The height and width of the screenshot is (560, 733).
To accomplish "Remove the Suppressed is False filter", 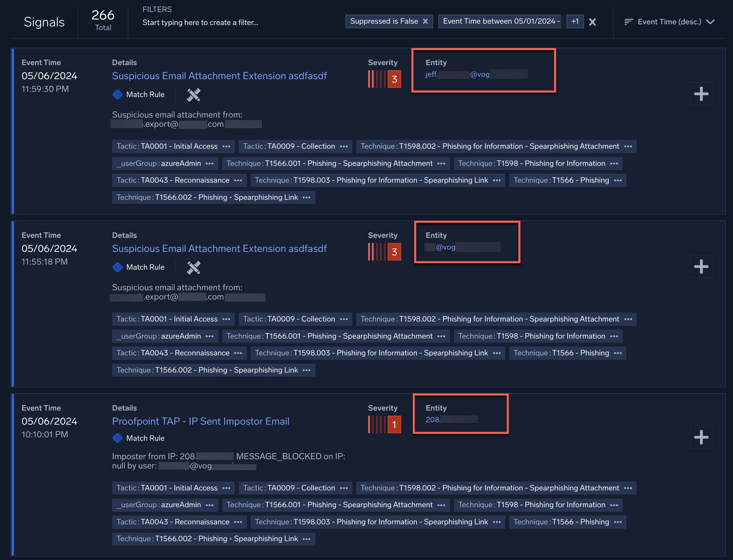I will point(425,21).
